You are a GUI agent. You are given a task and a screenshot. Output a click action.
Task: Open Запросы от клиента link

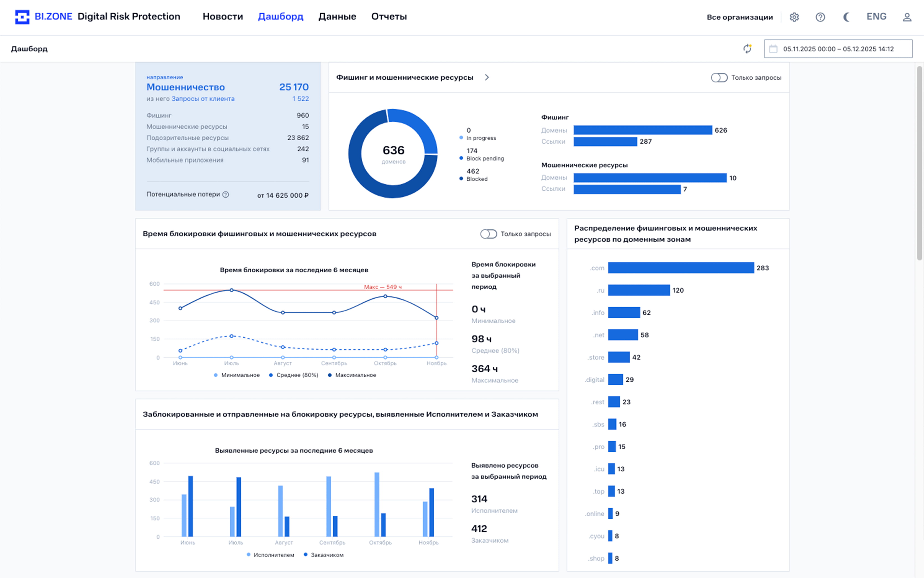pyautogui.click(x=203, y=99)
